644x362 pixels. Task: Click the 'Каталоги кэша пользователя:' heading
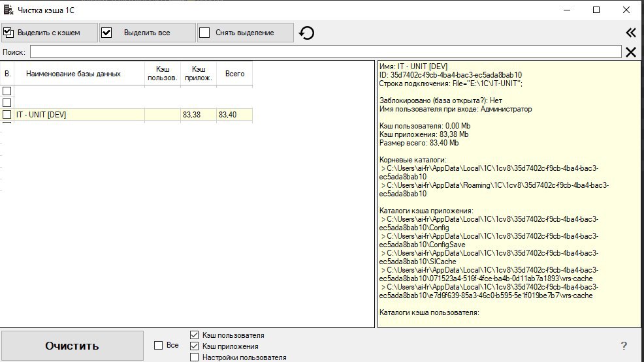click(429, 312)
